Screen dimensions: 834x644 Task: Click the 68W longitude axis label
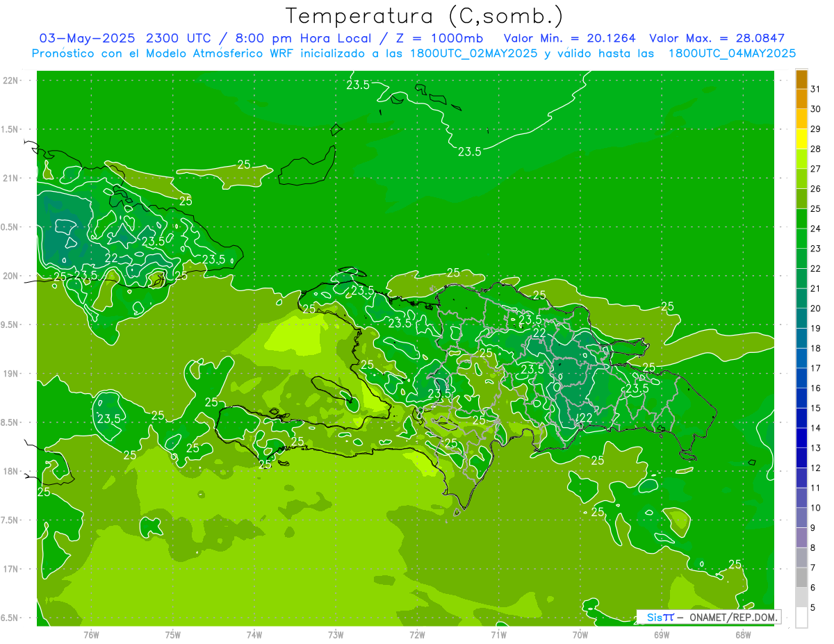743,635
